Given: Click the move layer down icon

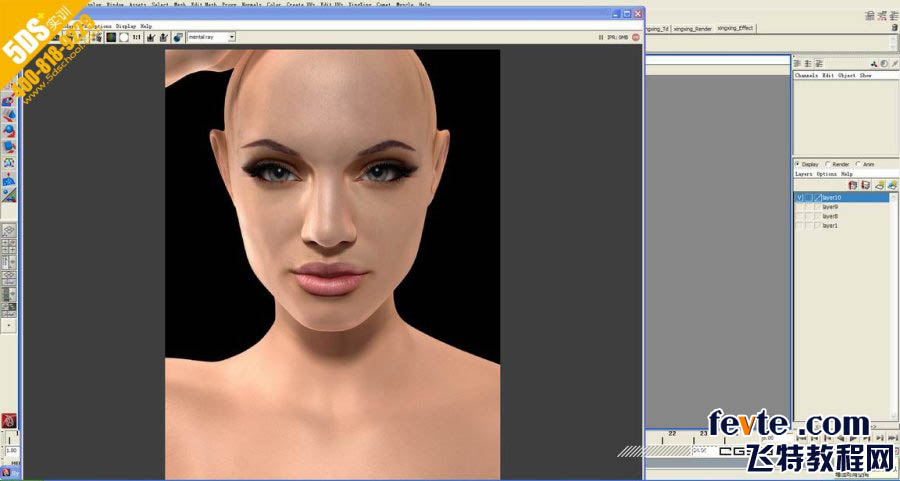Looking at the screenshot, I should [866, 185].
